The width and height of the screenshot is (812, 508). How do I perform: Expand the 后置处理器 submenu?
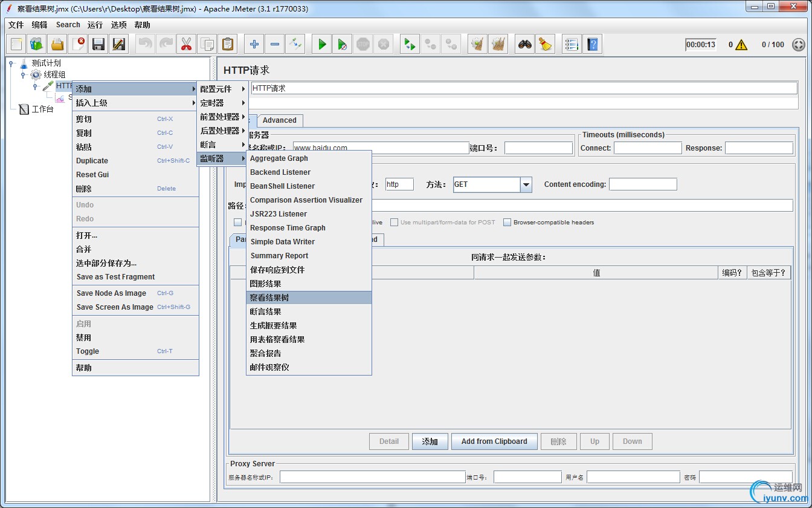[222, 131]
